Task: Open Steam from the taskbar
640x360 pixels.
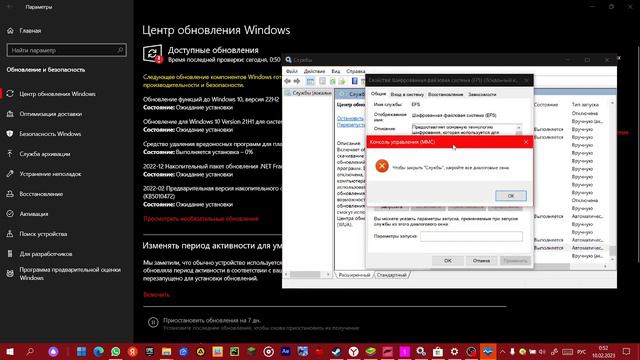Action: (x=336, y=351)
